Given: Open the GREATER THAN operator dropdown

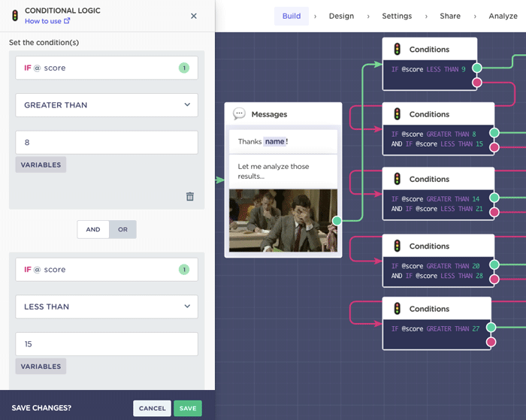Looking at the screenshot, I should [x=107, y=105].
